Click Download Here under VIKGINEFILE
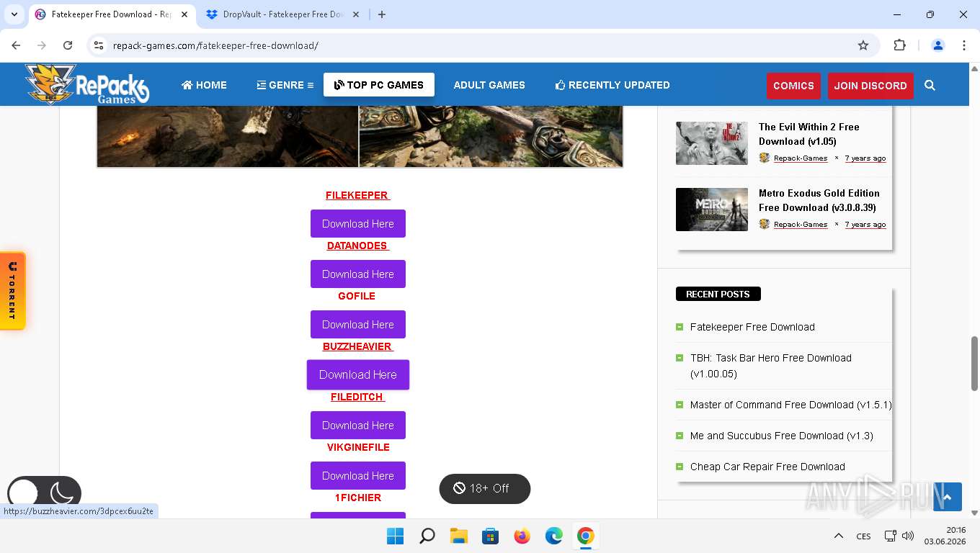 358,475
